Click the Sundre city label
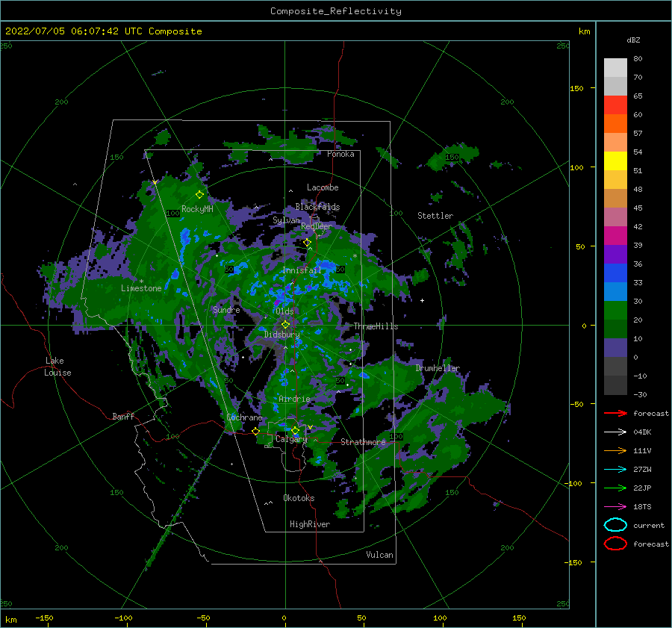The width and height of the screenshot is (672, 628). [x=226, y=309]
